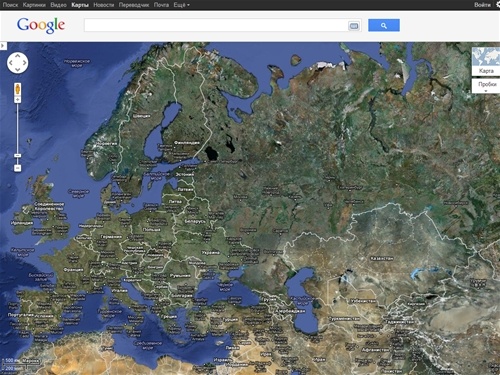Open Поиск in the top bar

point(10,5)
